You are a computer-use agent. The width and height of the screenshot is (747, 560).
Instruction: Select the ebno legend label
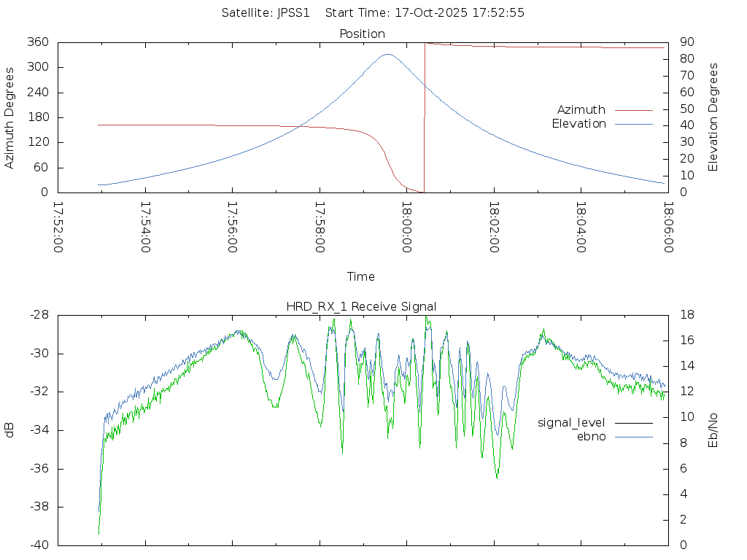tap(591, 437)
